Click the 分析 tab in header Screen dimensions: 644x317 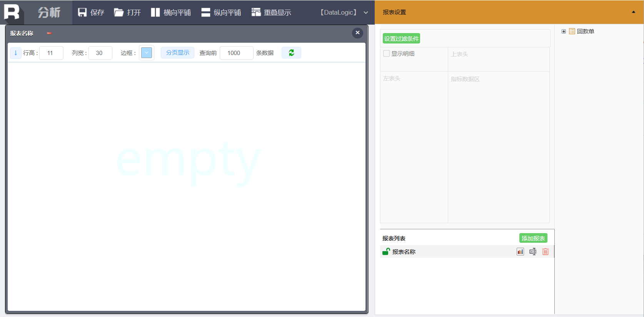tap(49, 12)
